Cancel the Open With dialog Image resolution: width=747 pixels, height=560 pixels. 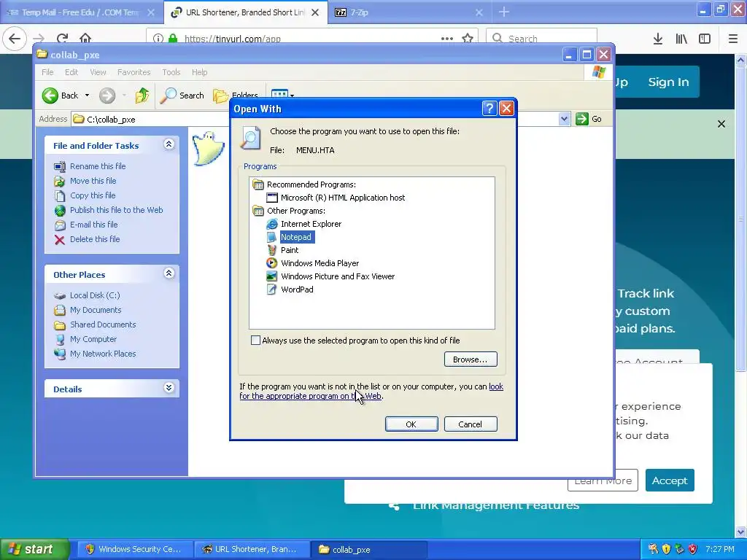click(x=471, y=424)
